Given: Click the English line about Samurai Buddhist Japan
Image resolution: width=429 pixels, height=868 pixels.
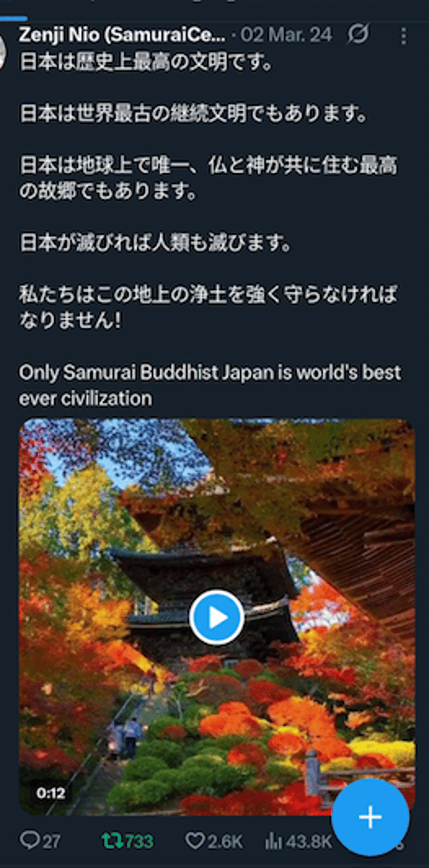Looking at the screenshot, I should tap(210, 385).
